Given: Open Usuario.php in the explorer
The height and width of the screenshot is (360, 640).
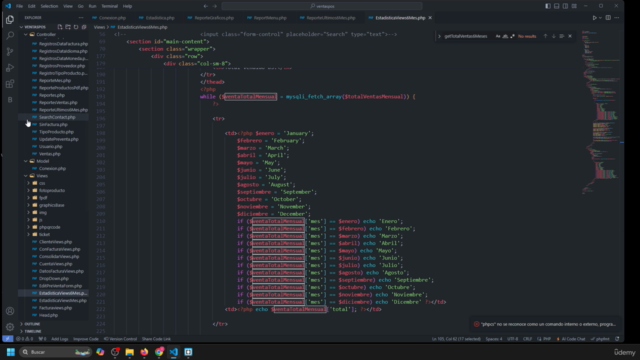Looking at the screenshot, I should click(x=51, y=147).
